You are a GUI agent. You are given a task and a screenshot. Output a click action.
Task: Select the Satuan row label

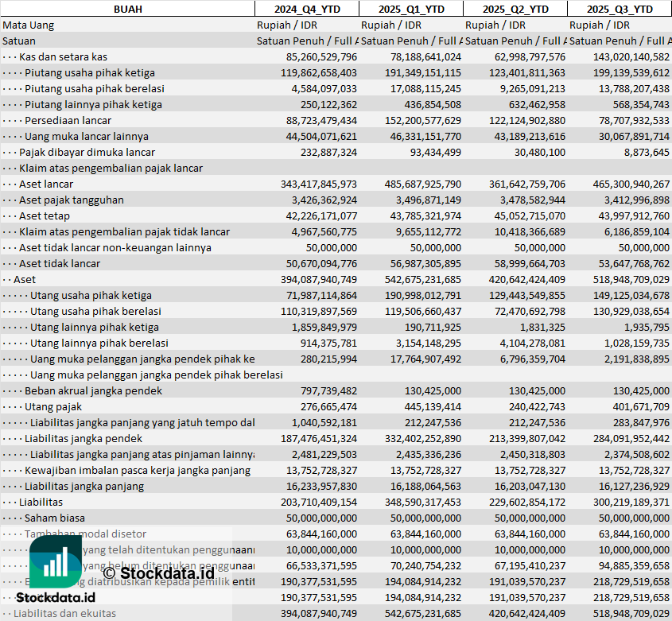pos(19,41)
